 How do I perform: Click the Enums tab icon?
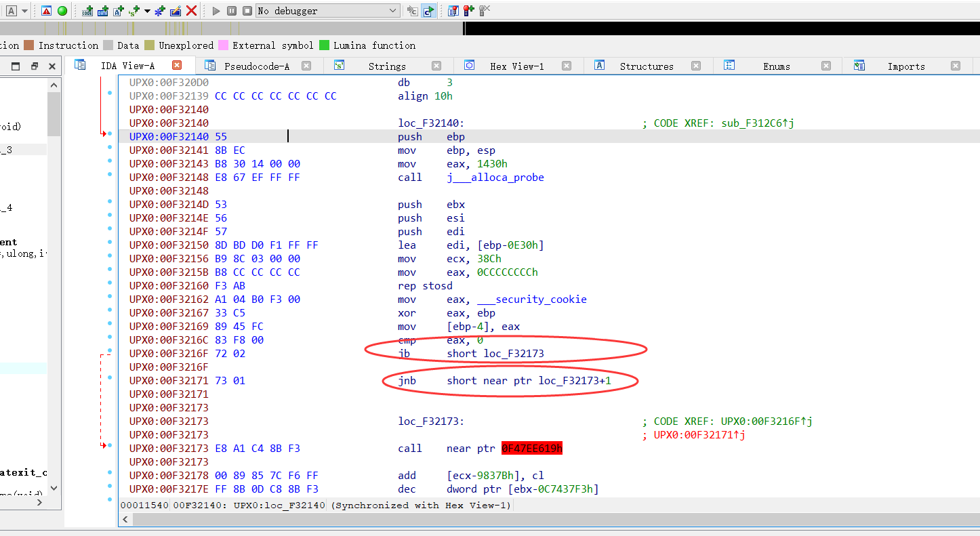(729, 65)
